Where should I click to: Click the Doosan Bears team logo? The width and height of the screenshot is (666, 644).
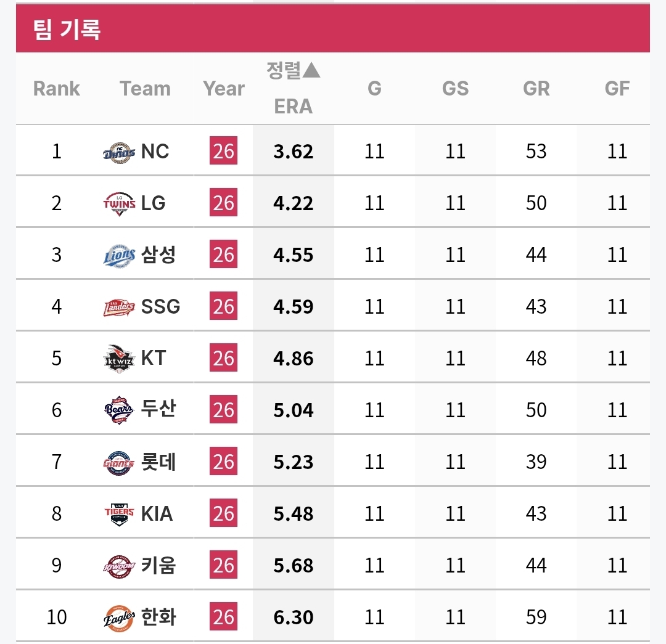119,410
